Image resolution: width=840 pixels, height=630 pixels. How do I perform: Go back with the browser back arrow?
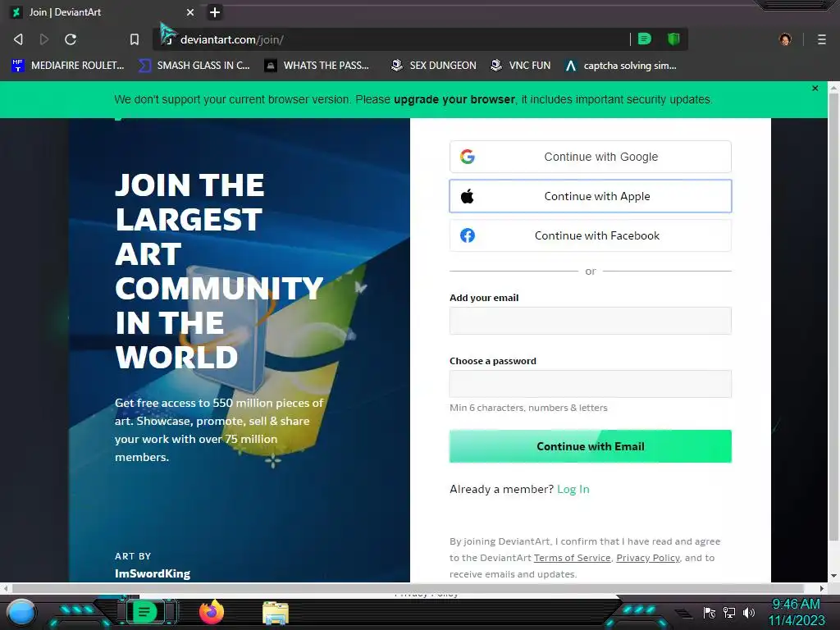[x=18, y=39]
